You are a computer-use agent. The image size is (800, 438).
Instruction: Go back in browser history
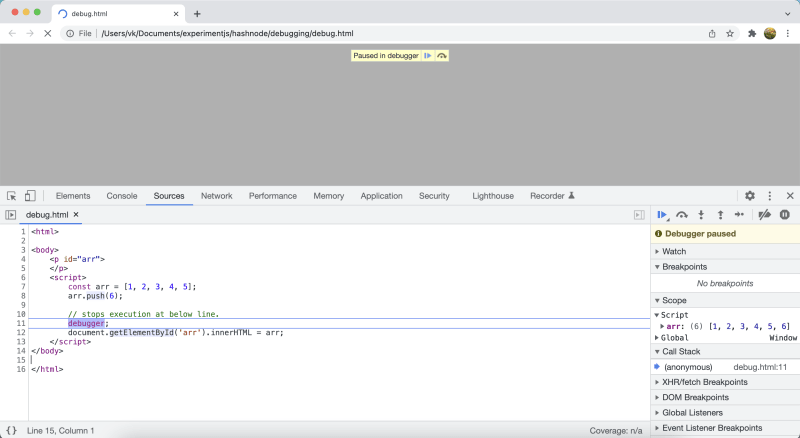click(x=12, y=33)
